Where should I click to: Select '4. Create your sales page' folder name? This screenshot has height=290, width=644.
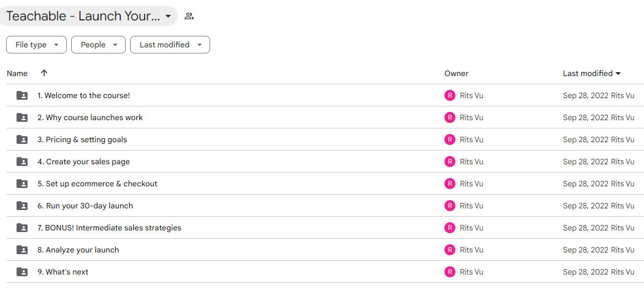click(x=84, y=162)
